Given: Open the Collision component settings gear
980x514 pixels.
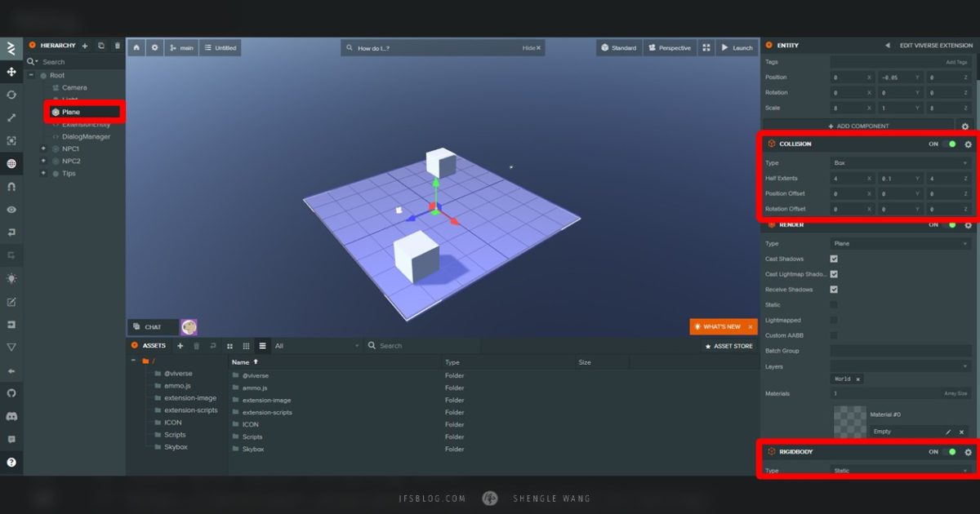Looking at the screenshot, I should tap(969, 144).
